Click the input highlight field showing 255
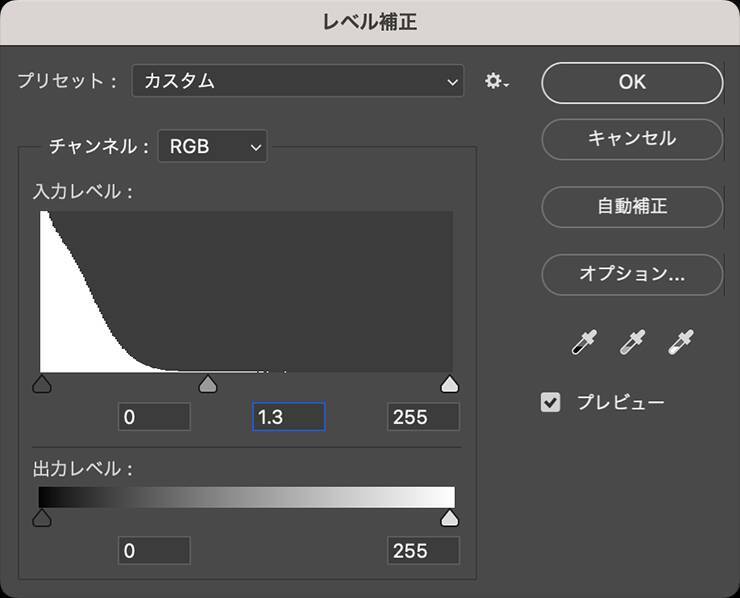The image size is (740, 598). (423, 417)
